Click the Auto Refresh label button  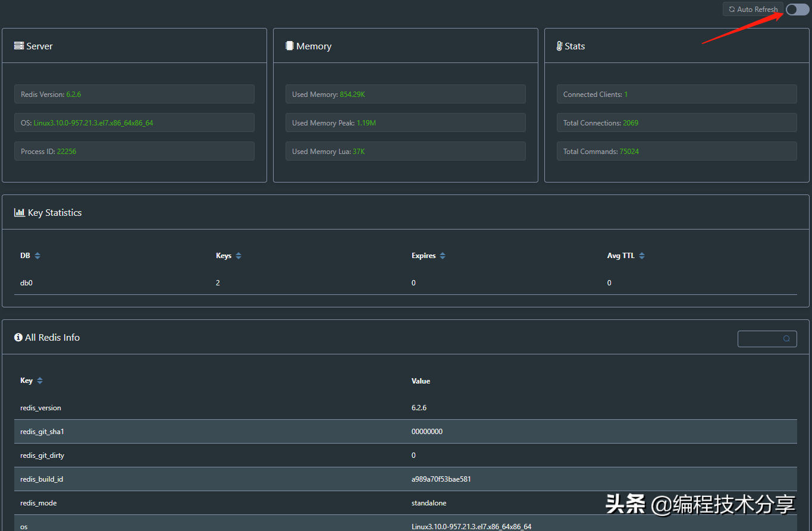pyautogui.click(x=753, y=10)
